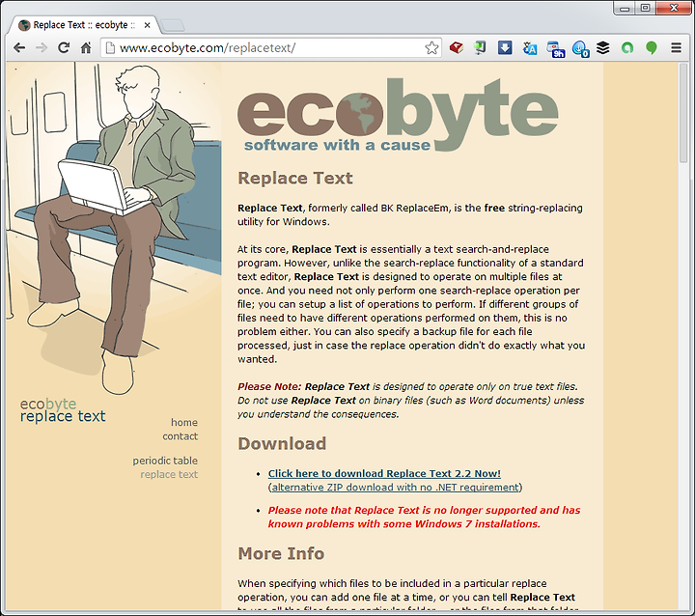Screen dimensions: 695x616
Task: Click the Replace Text page heading
Action: click(x=295, y=178)
